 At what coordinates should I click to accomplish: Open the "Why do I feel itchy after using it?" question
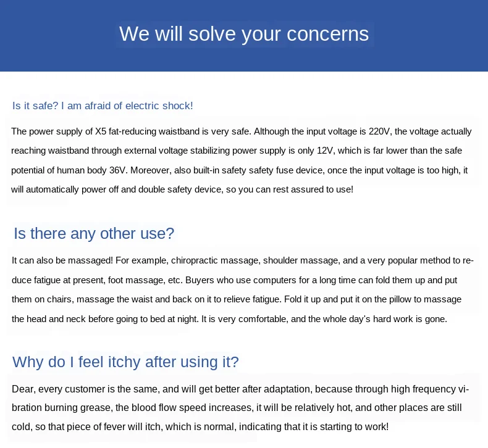(x=125, y=362)
